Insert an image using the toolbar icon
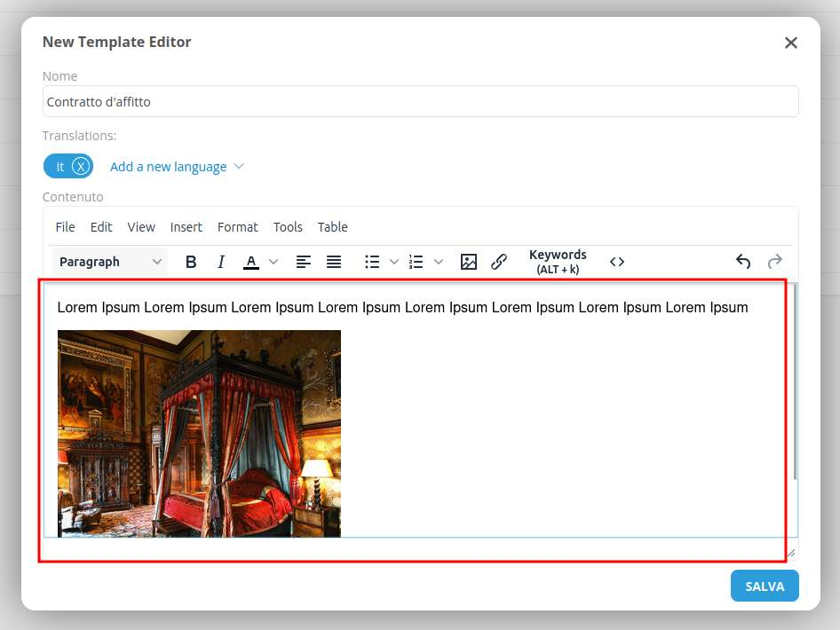 point(469,262)
